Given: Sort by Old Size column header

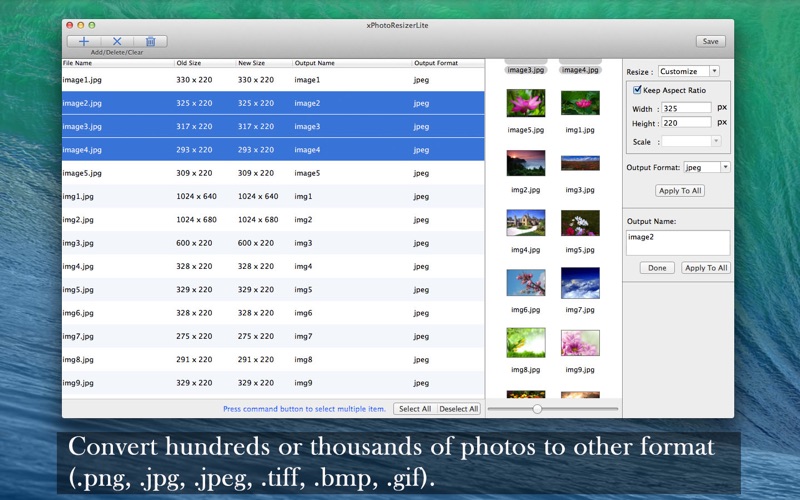Looking at the screenshot, I should pyautogui.click(x=205, y=63).
